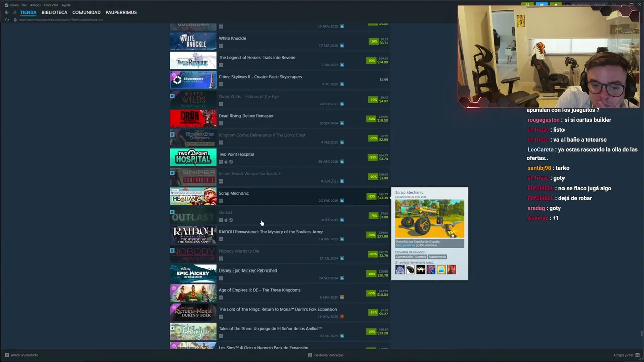Open the Scrap Mechanic search result

(x=280, y=196)
